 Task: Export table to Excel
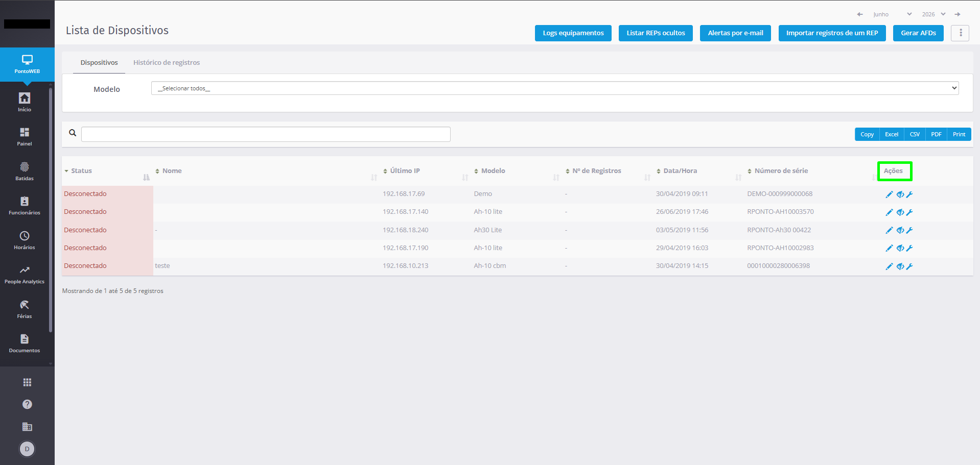[892, 134]
